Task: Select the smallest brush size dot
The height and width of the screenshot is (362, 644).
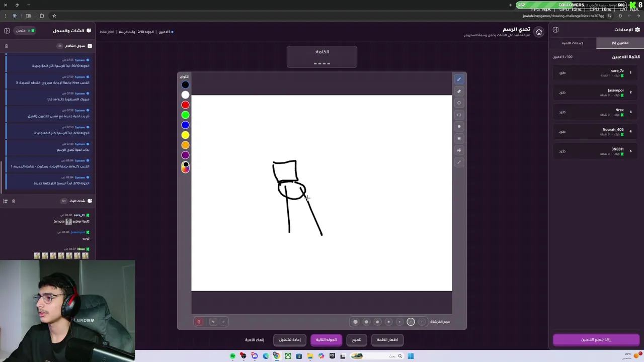Action: tap(422, 322)
